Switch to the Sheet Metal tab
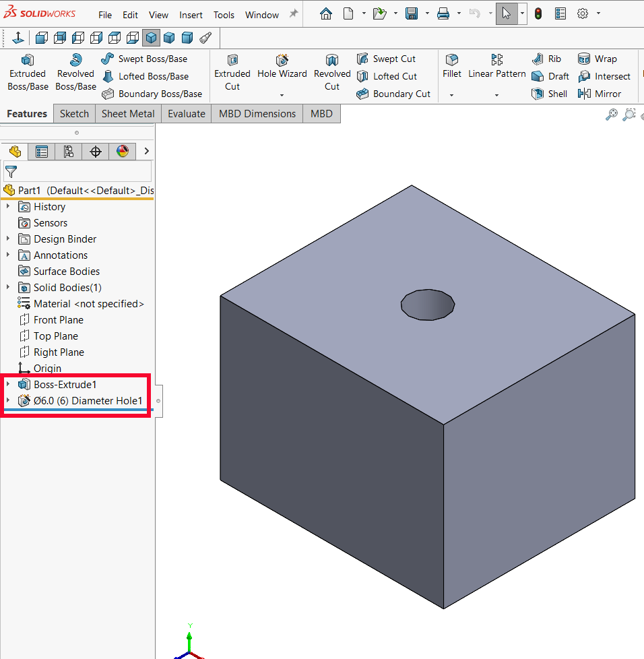This screenshot has width=644, height=659. [128, 114]
